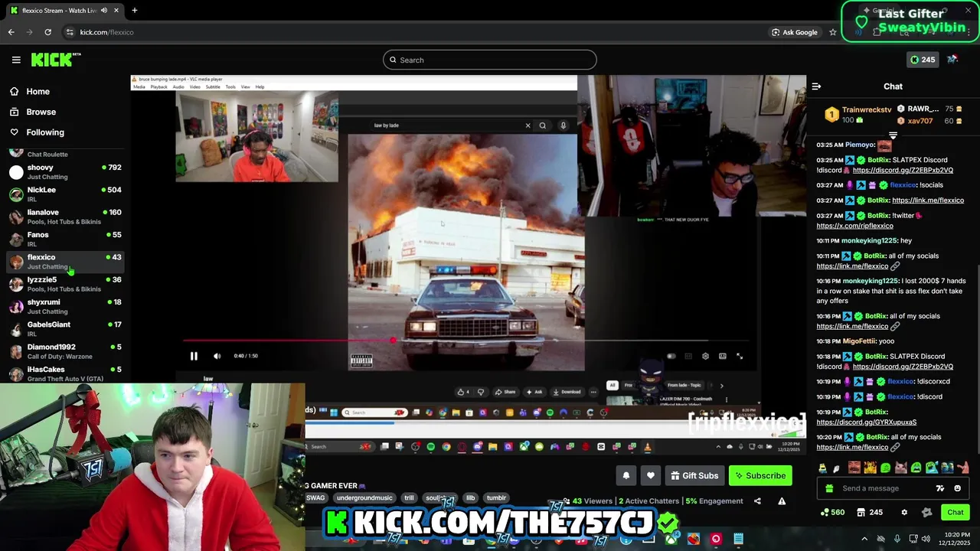Image resolution: width=980 pixels, height=551 pixels.
Task: Open the 7TV emote menu
Action: click(x=940, y=488)
